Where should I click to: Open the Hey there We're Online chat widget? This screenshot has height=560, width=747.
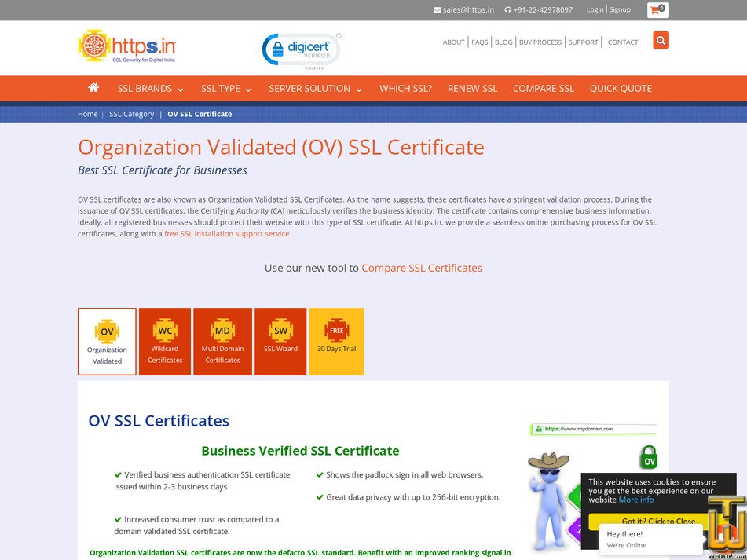(650, 539)
